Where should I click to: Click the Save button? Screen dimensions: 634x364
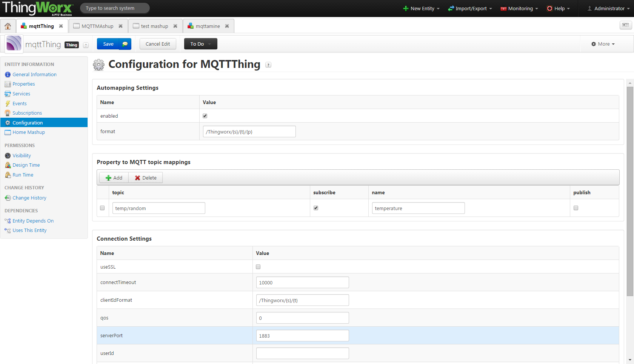pyautogui.click(x=108, y=44)
